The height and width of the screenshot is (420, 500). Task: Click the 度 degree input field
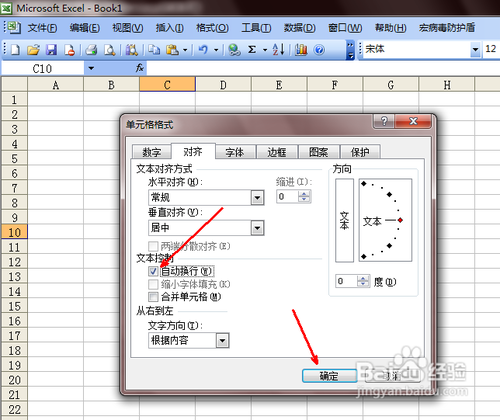347,281
